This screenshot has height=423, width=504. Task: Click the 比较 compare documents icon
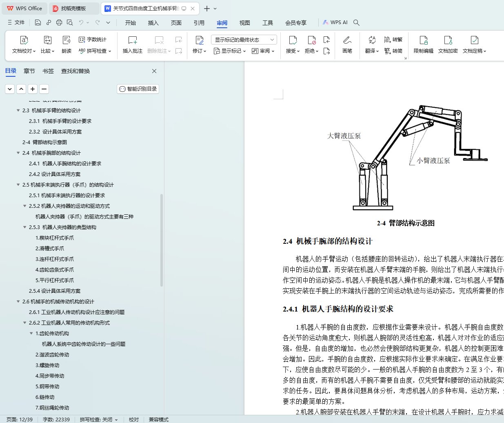pyautogui.click(x=47, y=40)
